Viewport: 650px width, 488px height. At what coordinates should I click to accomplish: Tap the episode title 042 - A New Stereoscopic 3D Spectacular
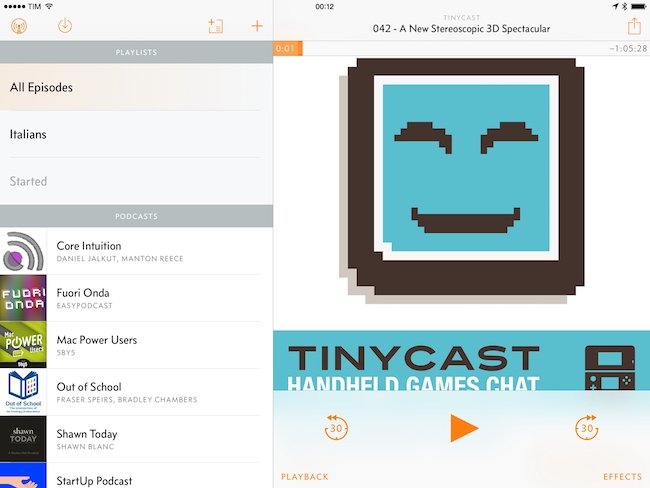click(461, 29)
